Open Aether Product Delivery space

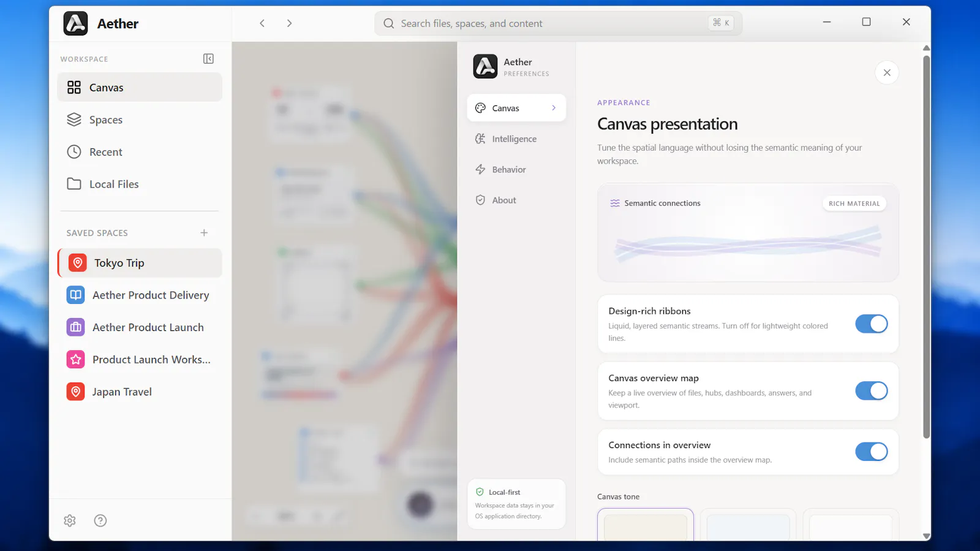140,295
